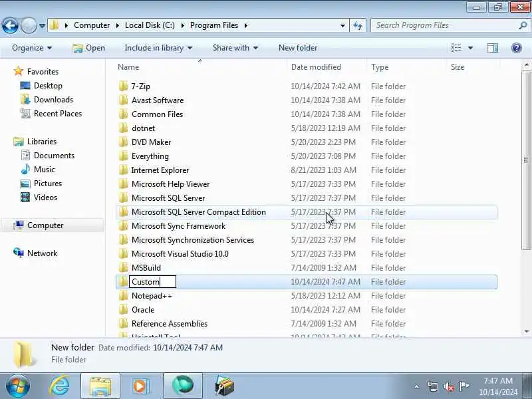Open Windows Media Player taskbar icon
The width and height of the screenshot is (532, 399).
[140, 386]
